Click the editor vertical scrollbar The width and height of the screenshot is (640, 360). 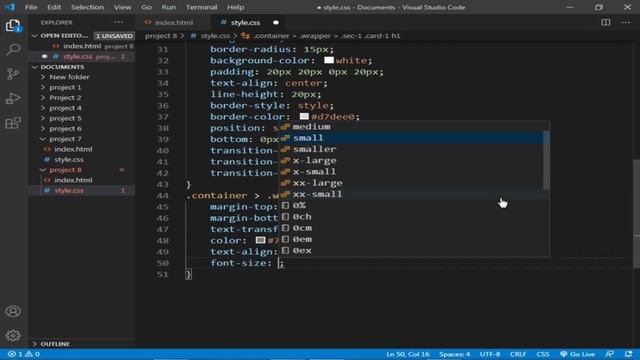click(636, 212)
